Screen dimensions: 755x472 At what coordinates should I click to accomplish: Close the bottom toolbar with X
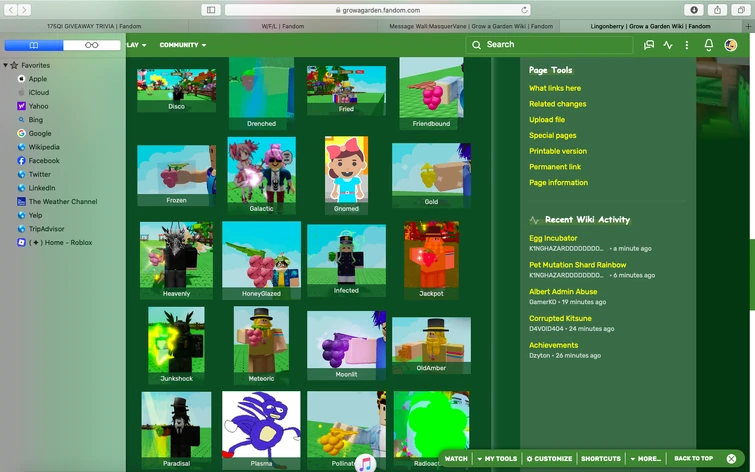[731, 459]
